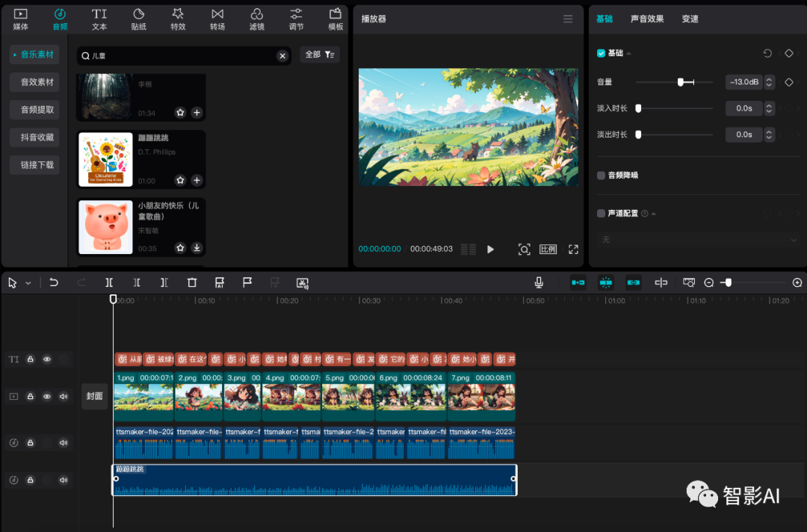The image size is (807, 532).
Task: Open the 全部 filter dropdown
Action: [320, 55]
